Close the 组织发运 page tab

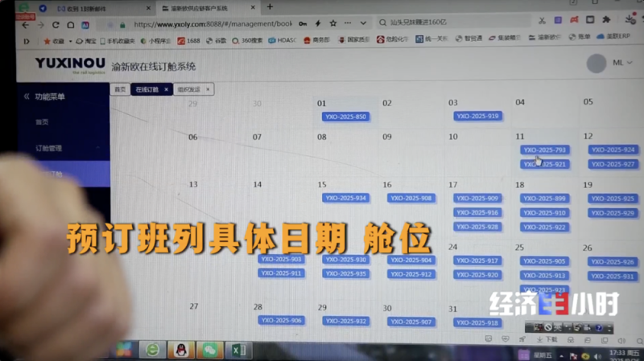[208, 89]
